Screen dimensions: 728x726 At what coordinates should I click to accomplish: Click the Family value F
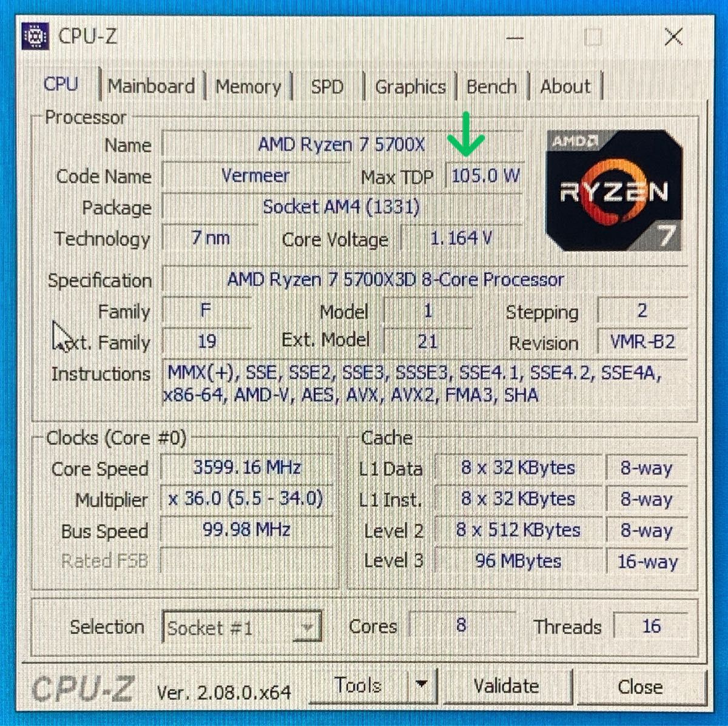[x=206, y=311]
